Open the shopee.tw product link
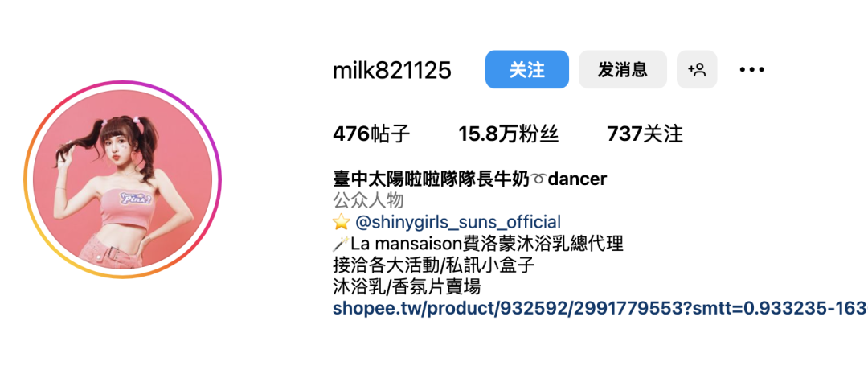This screenshot has height=370, width=868. (600, 308)
